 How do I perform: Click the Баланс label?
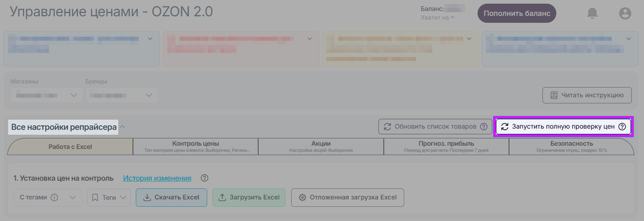(x=432, y=9)
